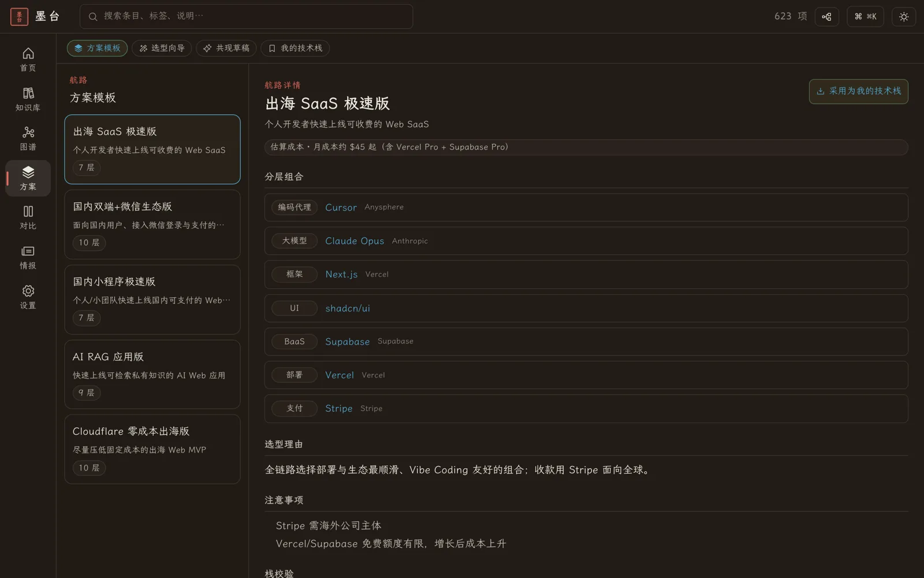
Task: Click the BaaS layer tag
Action: (x=295, y=342)
